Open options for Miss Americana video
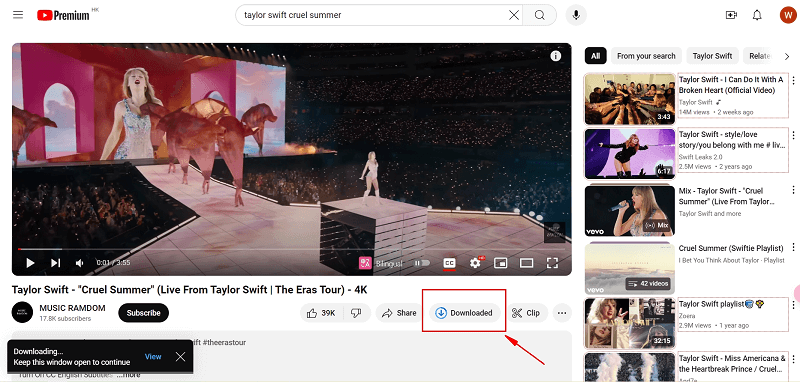This screenshot has height=382, width=800. click(793, 359)
